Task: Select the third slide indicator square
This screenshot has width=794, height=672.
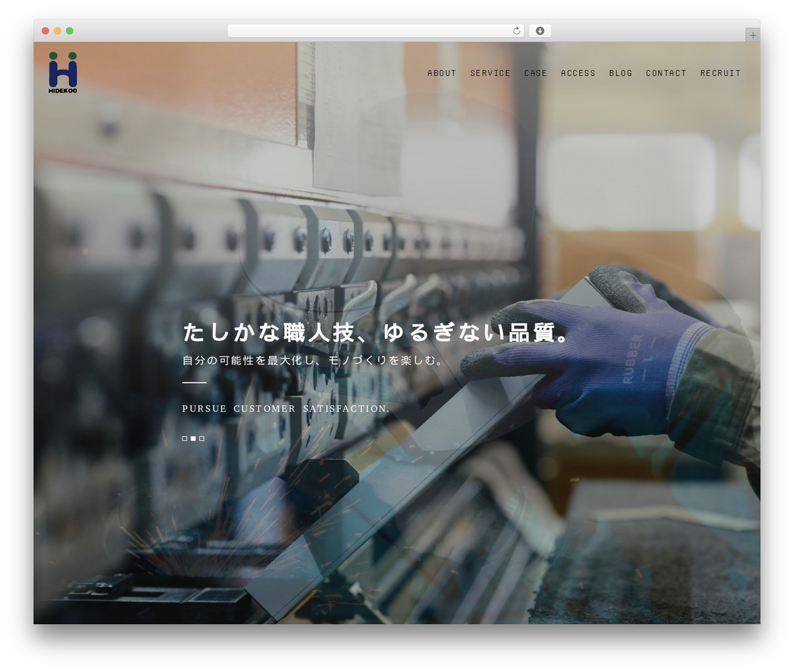Action: [202, 438]
